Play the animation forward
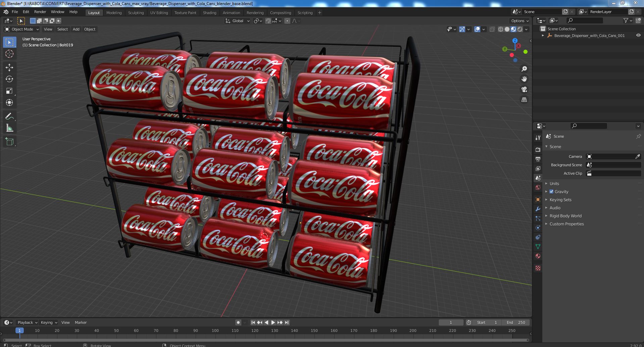Viewport: 644px width, 347px height. [273, 322]
